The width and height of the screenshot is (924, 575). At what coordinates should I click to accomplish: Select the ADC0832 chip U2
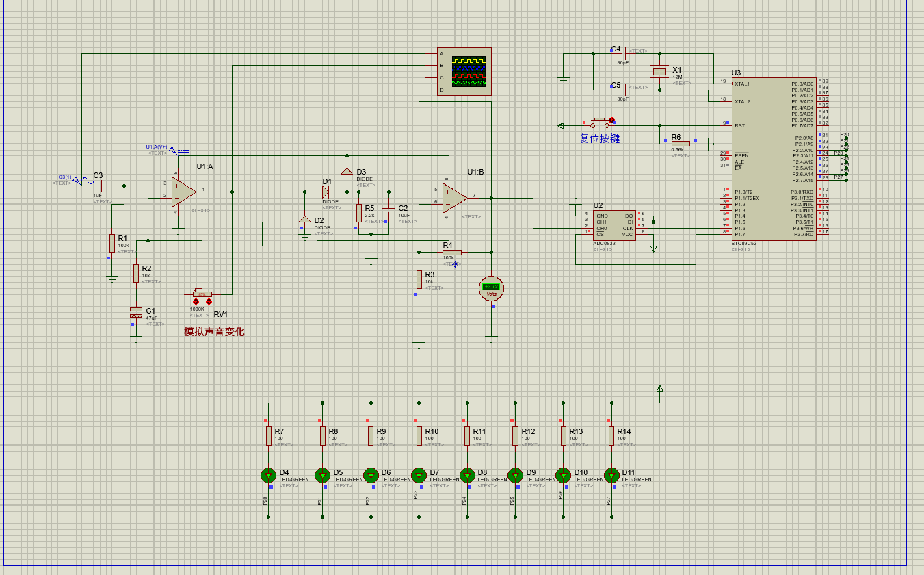pyautogui.click(x=614, y=225)
